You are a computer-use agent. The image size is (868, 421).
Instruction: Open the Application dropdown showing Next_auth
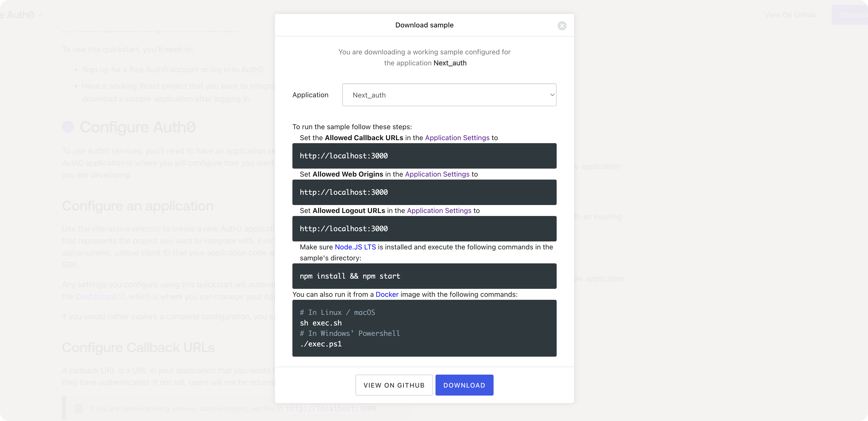pos(449,95)
